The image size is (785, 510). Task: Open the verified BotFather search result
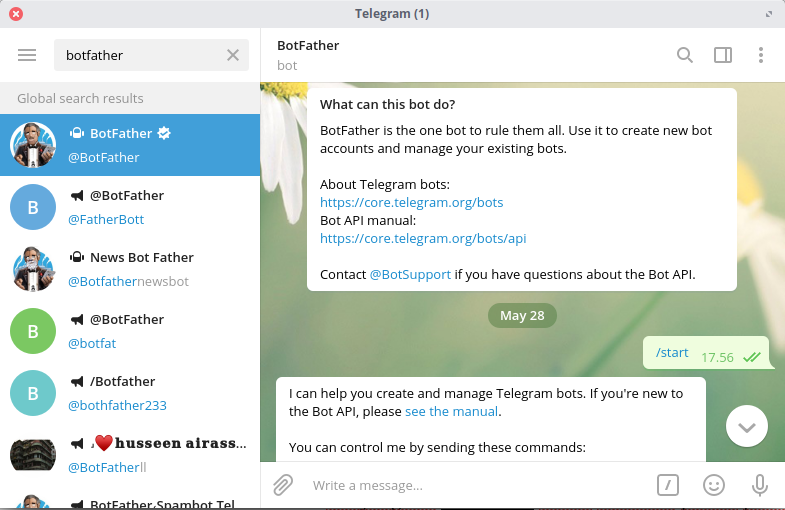(130, 145)
